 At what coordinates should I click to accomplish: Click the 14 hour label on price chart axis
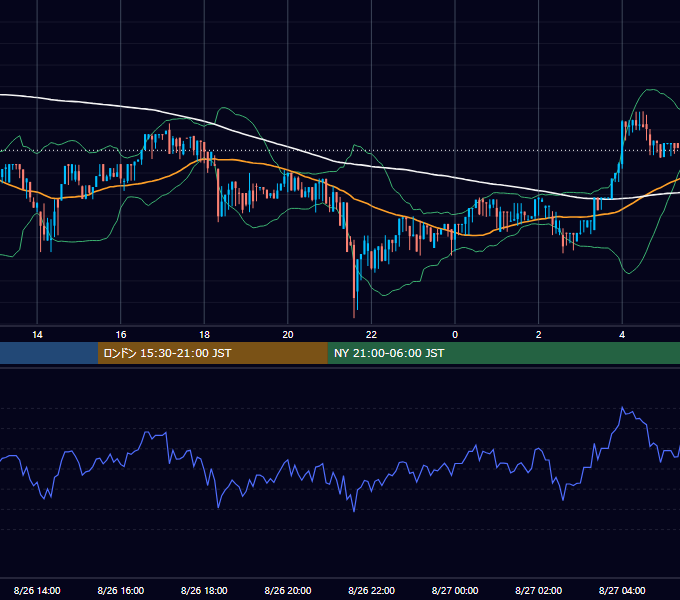click(37, 335)
